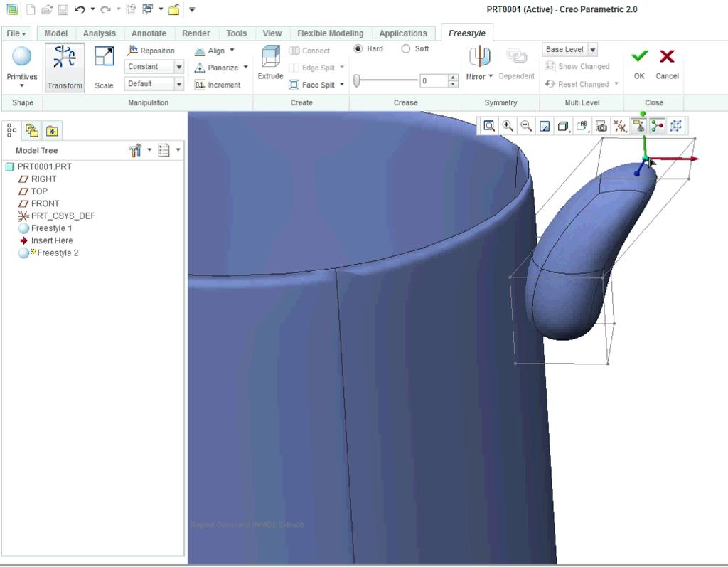Activate the Transform tool
This screenshot has width=728, height=567.
click(x=65, y=68)
